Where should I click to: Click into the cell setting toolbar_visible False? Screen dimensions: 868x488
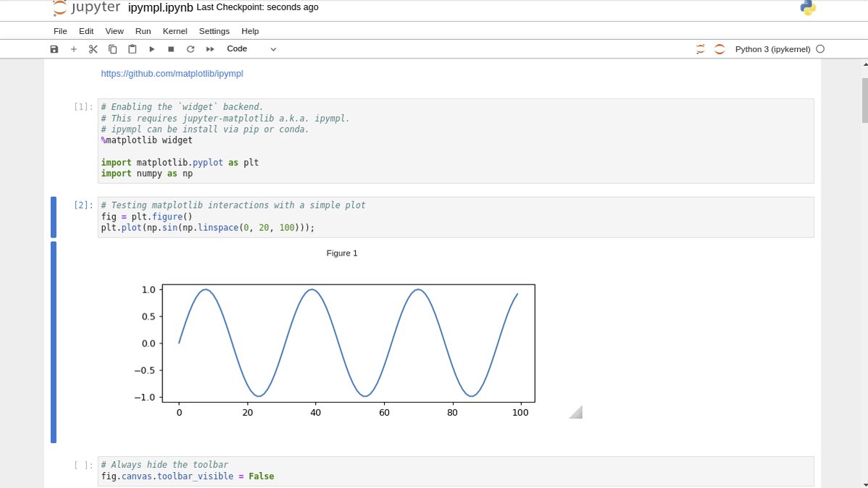click(456, 471)
